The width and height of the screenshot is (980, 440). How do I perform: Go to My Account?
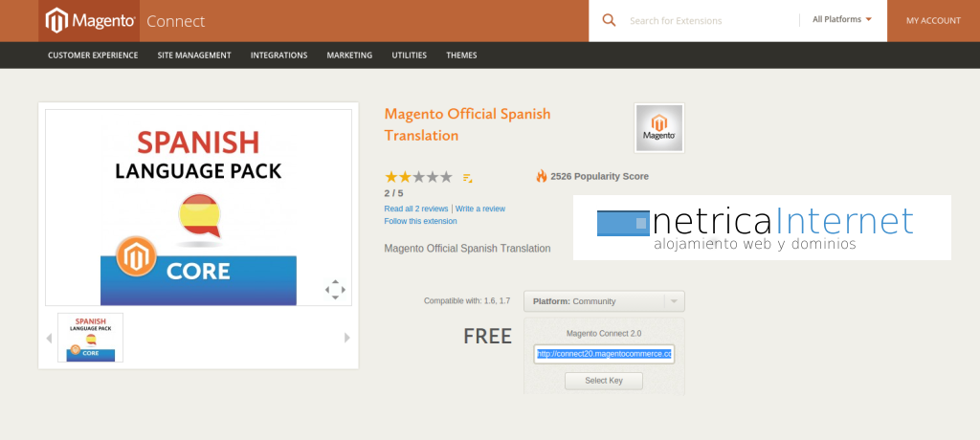pyautogui.click(x=933, y=21)
